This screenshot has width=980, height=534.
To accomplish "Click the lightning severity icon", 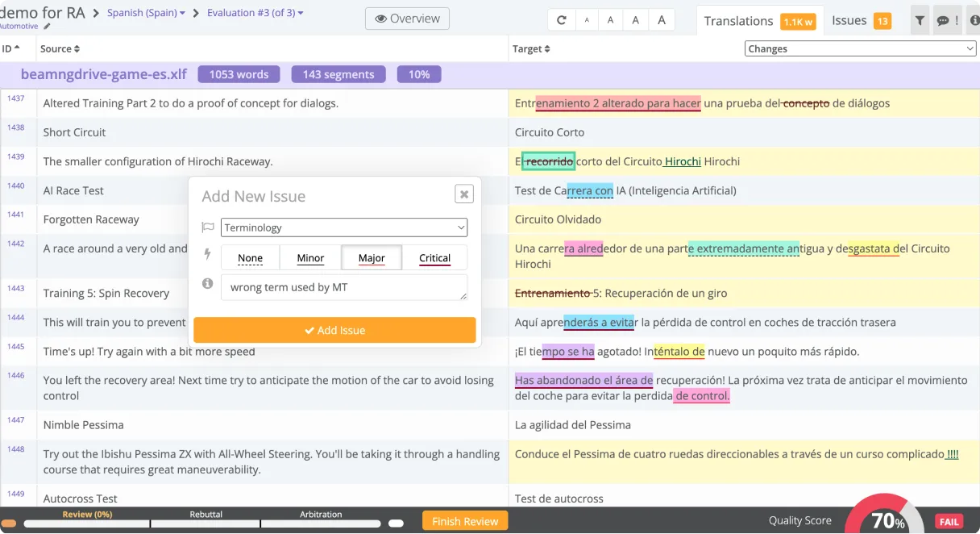I will coord(208,255).
